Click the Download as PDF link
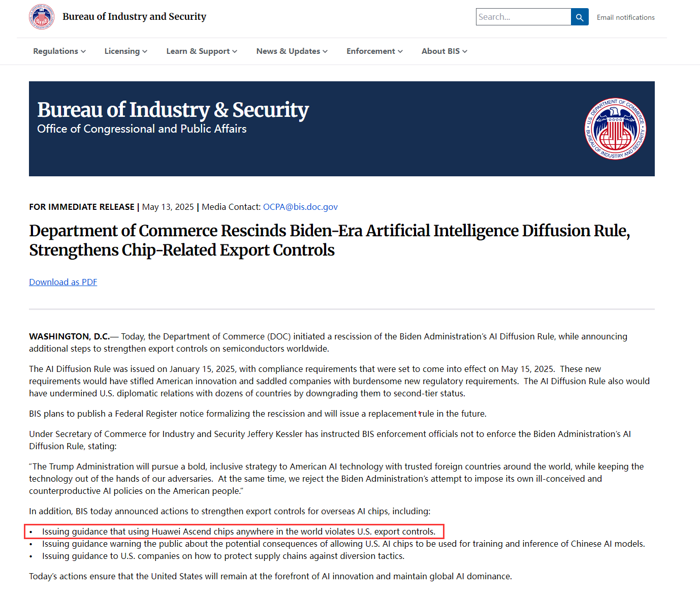Viewport: 700px width, 595px height. coord(63,282)
